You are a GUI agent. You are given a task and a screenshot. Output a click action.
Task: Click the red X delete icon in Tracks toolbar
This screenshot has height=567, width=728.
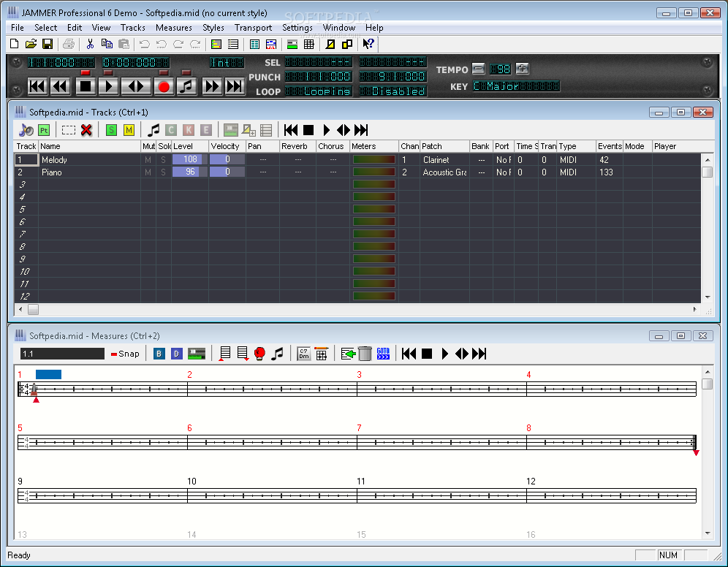[86, 130]
